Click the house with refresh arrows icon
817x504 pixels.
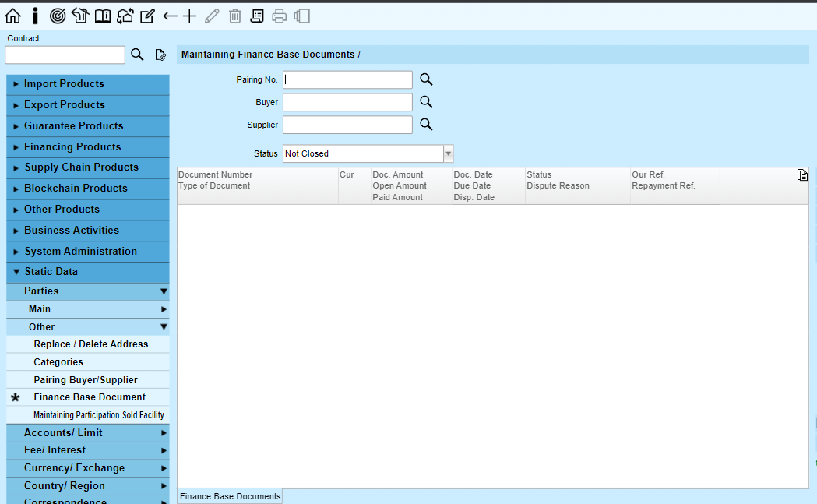[x=125, y=16]
